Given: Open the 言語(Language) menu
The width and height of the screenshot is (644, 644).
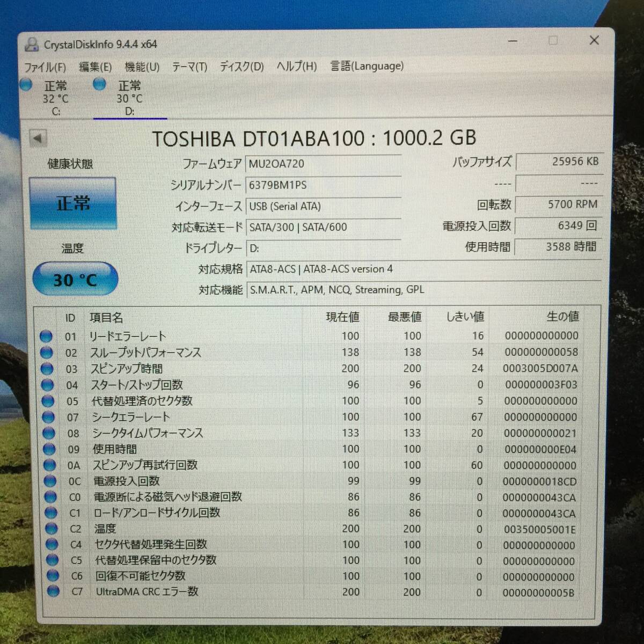Looking at the screenshot, I should 367,66.
